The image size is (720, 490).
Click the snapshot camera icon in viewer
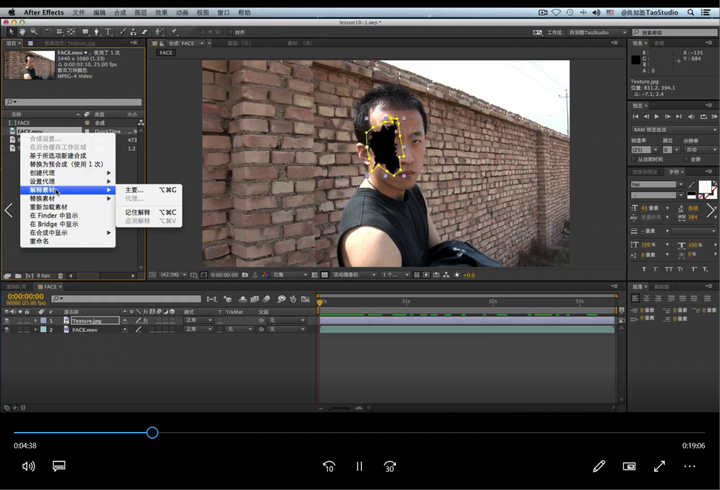[x=245, y=275]
